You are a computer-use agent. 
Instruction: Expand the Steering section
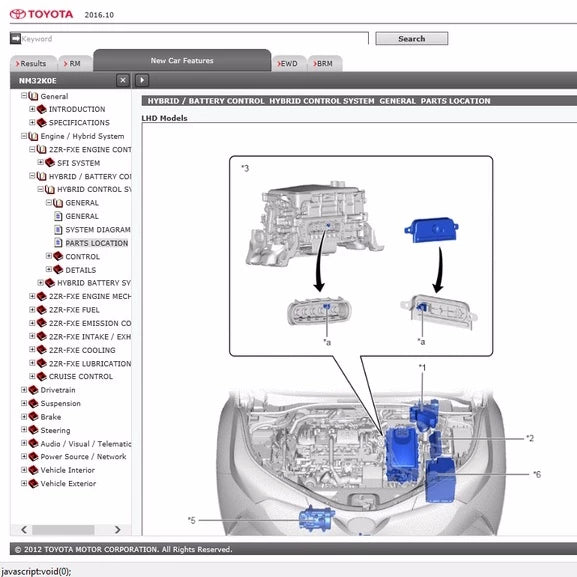[24, 430]
